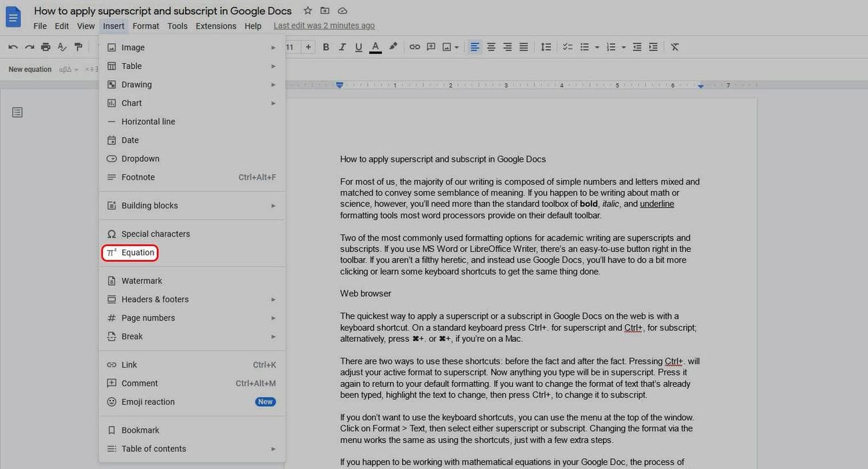Open the text color picker
Screen dimensions: 868x469
click(375, 47)
